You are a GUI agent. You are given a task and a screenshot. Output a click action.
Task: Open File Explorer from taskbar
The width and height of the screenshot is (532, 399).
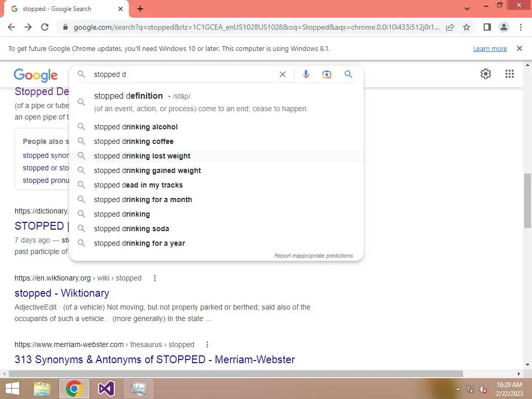(42, 389)
